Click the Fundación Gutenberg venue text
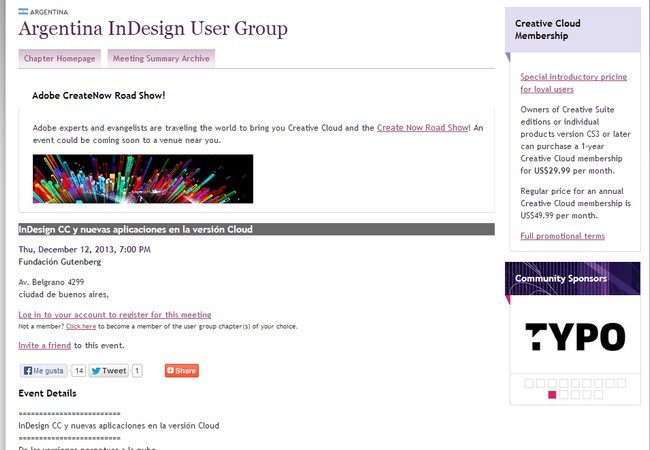Screen dimensions: 650x450 [60, 261]
